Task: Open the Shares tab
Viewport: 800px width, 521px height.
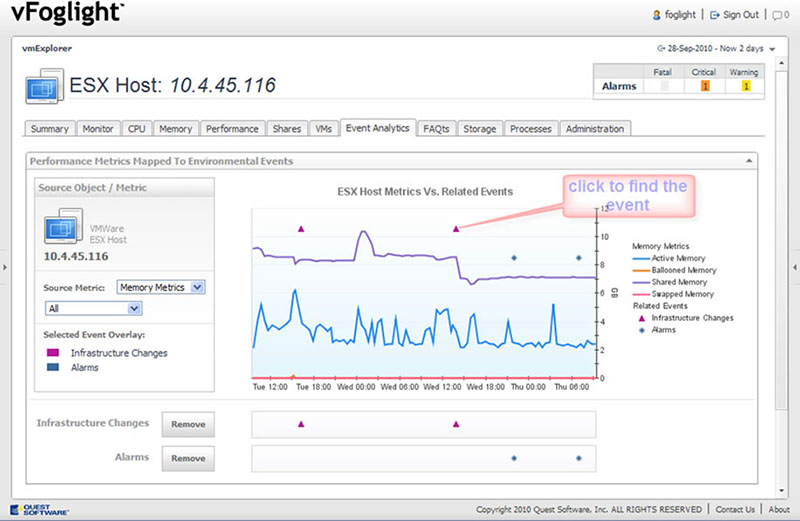Action: [287, 129]
